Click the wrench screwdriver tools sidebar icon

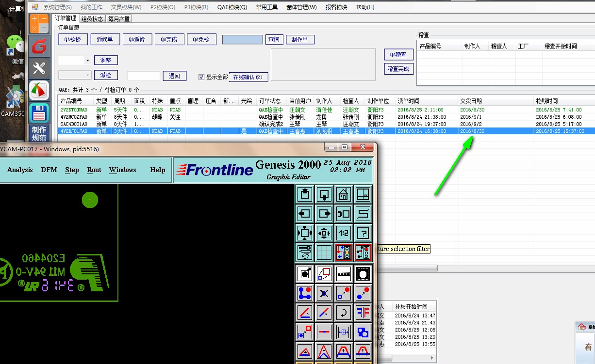tap(39, 68)
